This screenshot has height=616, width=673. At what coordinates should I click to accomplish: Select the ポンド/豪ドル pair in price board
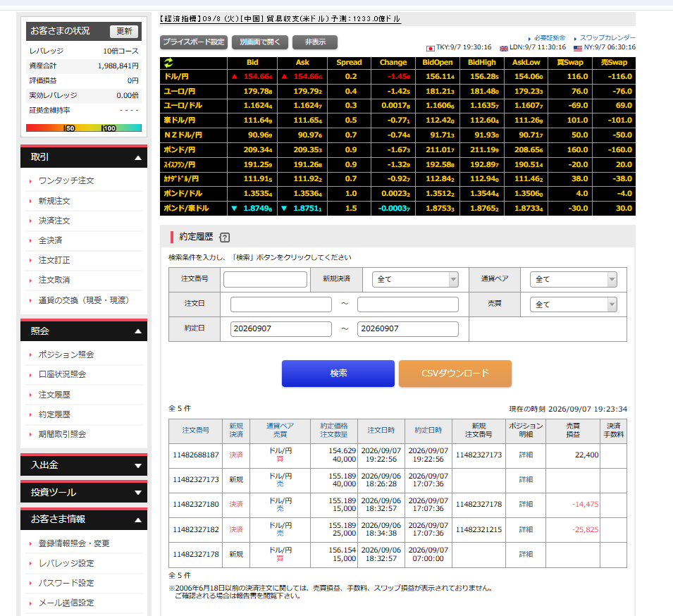tap(186, 208)
